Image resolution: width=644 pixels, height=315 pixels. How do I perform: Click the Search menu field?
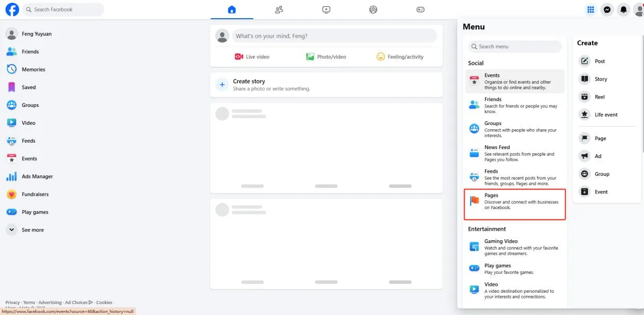pos(515,46)
